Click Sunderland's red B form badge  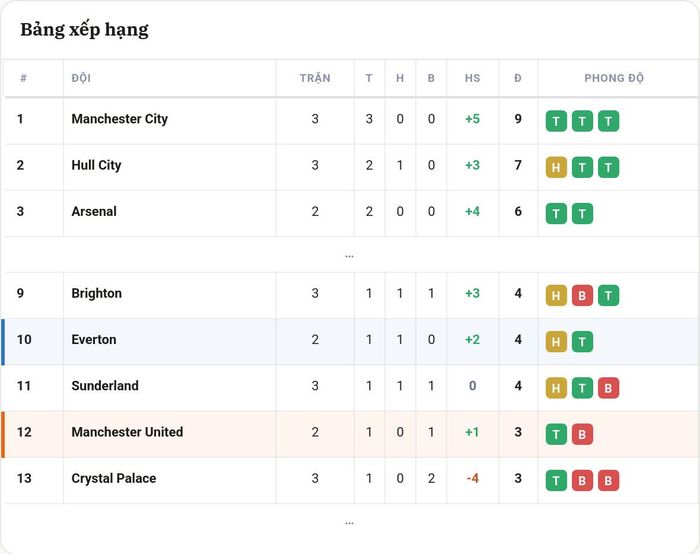pos(608,388)
